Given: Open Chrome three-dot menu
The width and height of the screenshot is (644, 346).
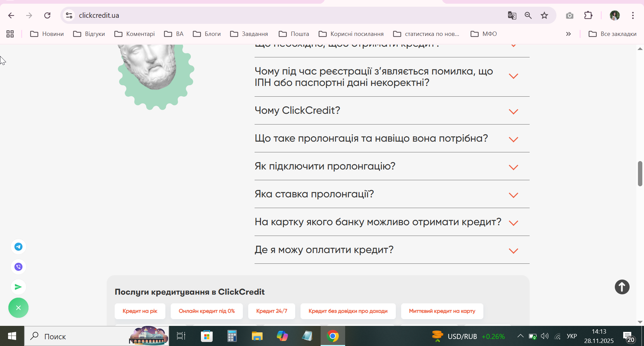Looking at the screenshot, I should coord(633,15).
